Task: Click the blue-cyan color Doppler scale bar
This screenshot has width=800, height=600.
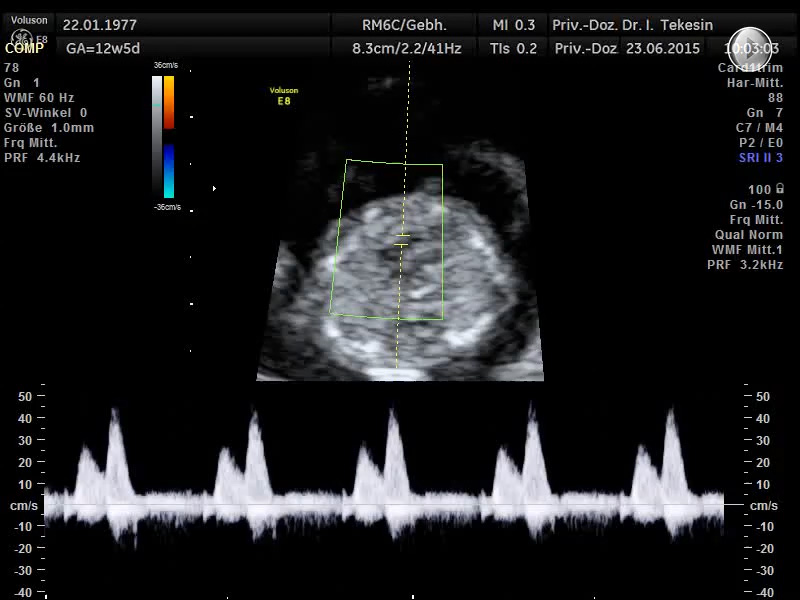Action: (169, 170)
